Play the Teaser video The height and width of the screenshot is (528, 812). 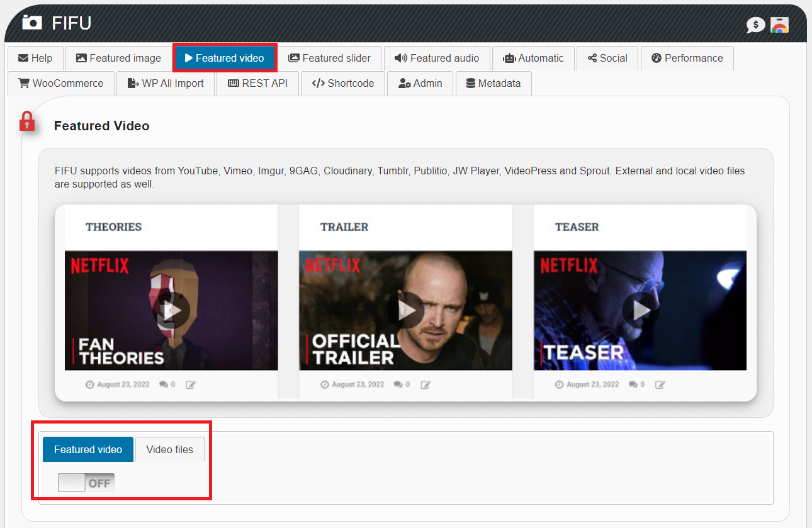coord(641,310)
